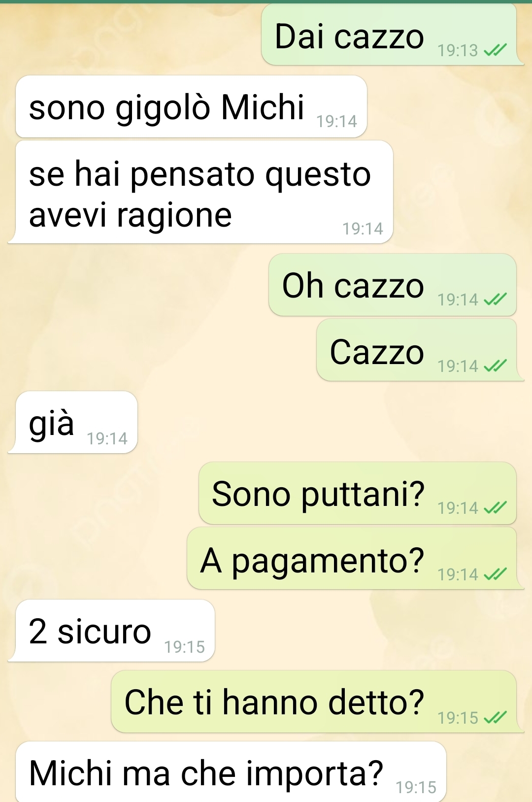Tap the read receipt ticks on 'Oh cazzo'
The image size is (532, 802).
[x=495, y=299]
